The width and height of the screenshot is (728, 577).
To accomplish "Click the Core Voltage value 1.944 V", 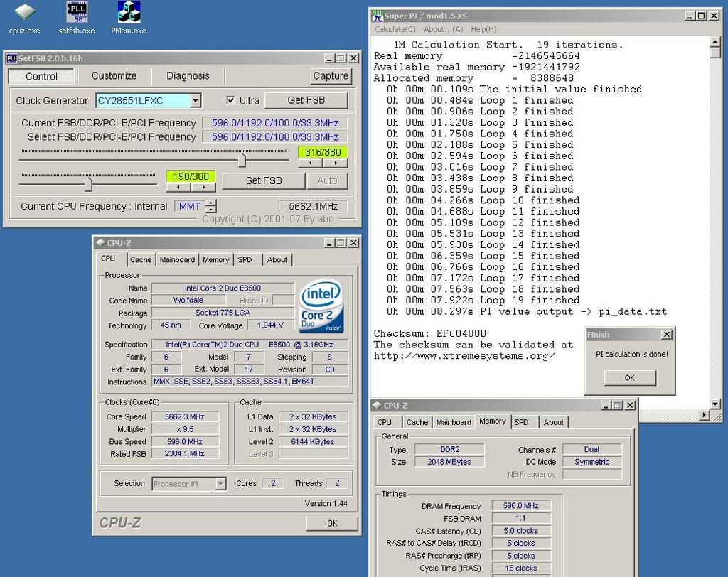I will pos(270,325).
